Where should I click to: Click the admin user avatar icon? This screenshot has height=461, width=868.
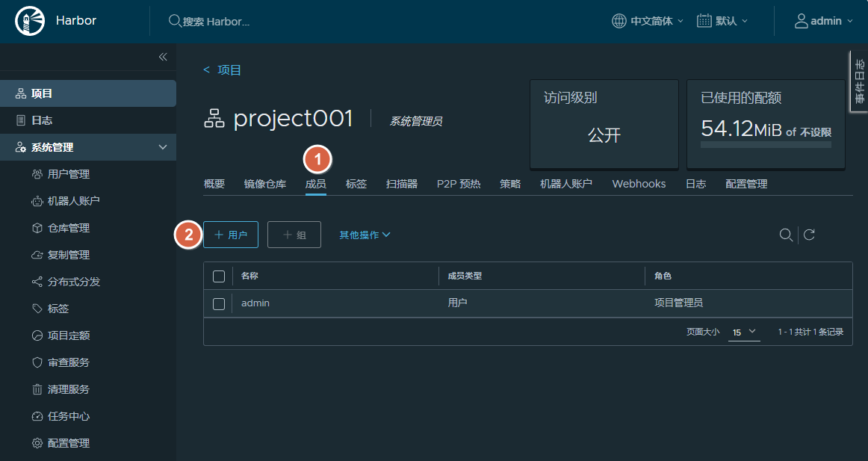[801, 21]
